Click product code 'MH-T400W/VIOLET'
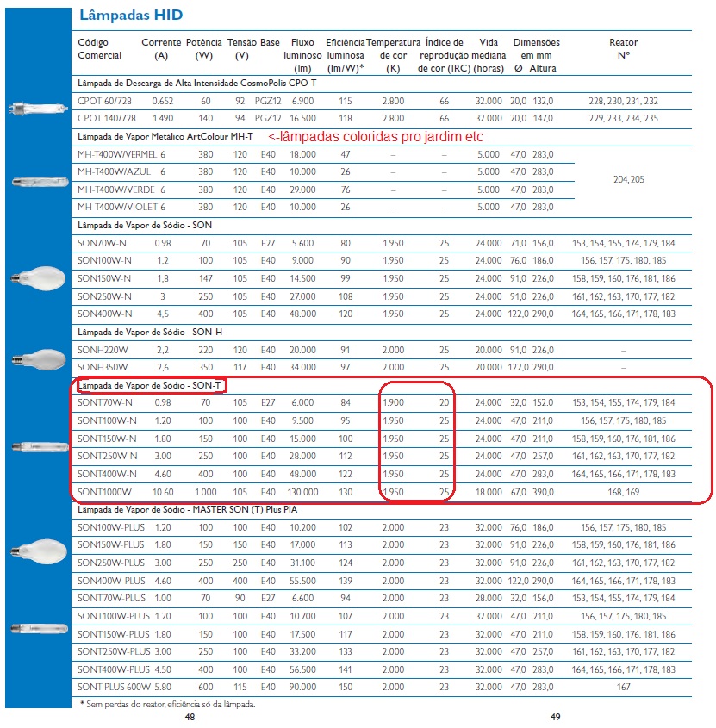The height and width of the screenshot is (728, 716). pyautogui.click(x=118, y=207)
